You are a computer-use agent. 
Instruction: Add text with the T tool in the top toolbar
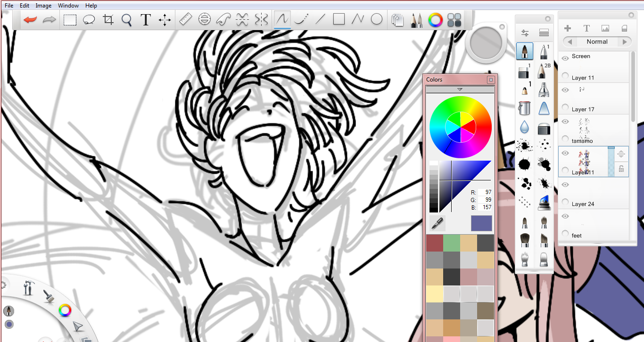pos(146,20)
